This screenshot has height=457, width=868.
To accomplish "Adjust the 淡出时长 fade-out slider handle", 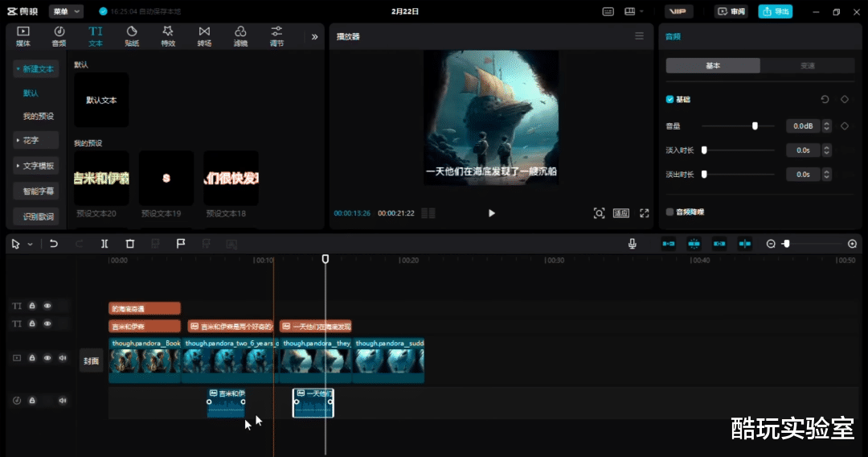I will point(704,175).
